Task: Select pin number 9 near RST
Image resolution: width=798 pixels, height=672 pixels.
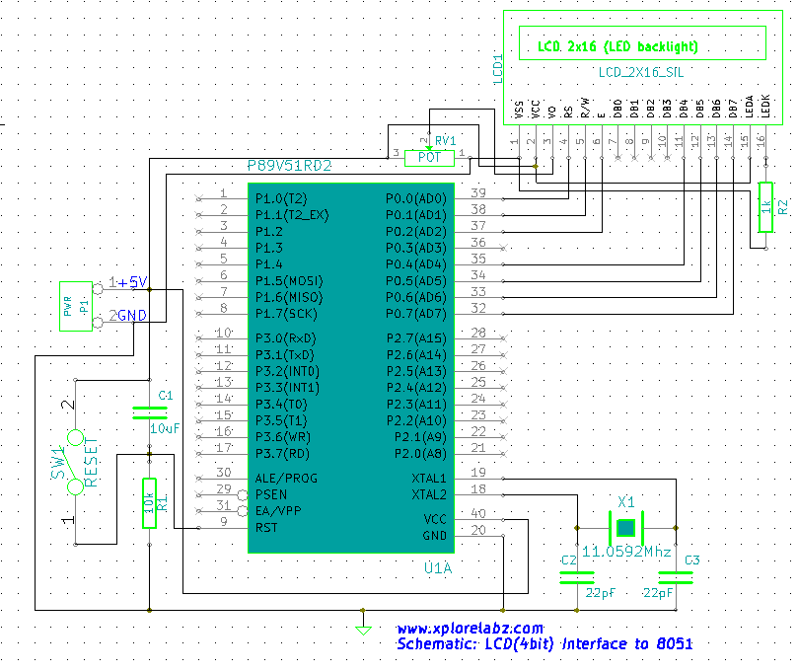Action: (x=224, y=521)
